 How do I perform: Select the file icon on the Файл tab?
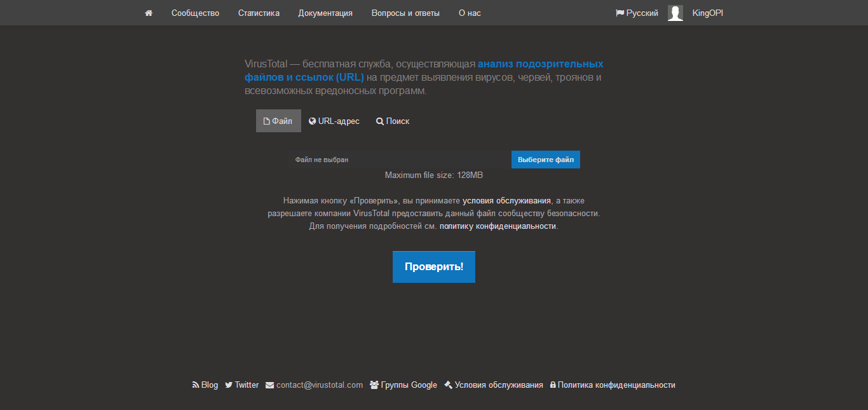tap(268, 120)
